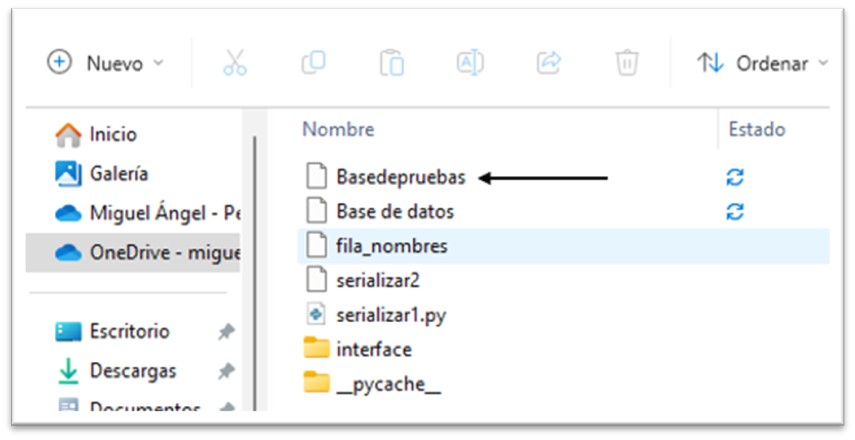This screenshot has height=440, width=855.
Task: Open Galería in the navigation pane
Action: tap(118, 173)
